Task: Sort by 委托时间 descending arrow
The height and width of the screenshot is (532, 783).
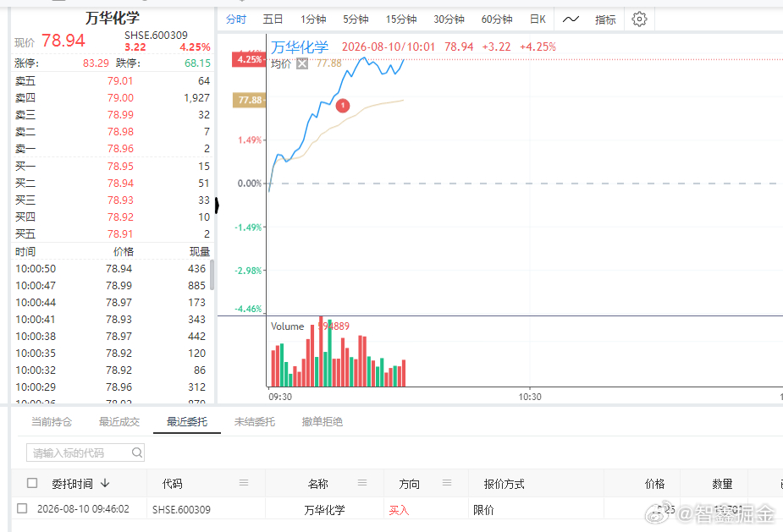Action: [x=105, y=483]
